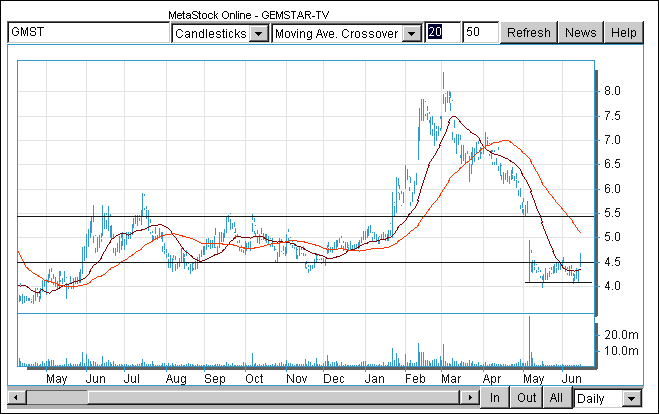Open the Moving Ave. Crossover indicator dropdown
The width and height of the screenshot is (659, 414).
[347, 33]
